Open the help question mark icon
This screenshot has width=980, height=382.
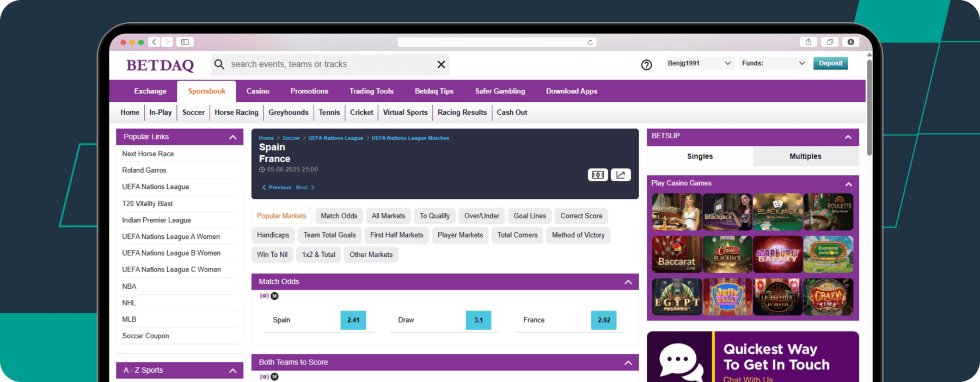click(x=646, y=65)
